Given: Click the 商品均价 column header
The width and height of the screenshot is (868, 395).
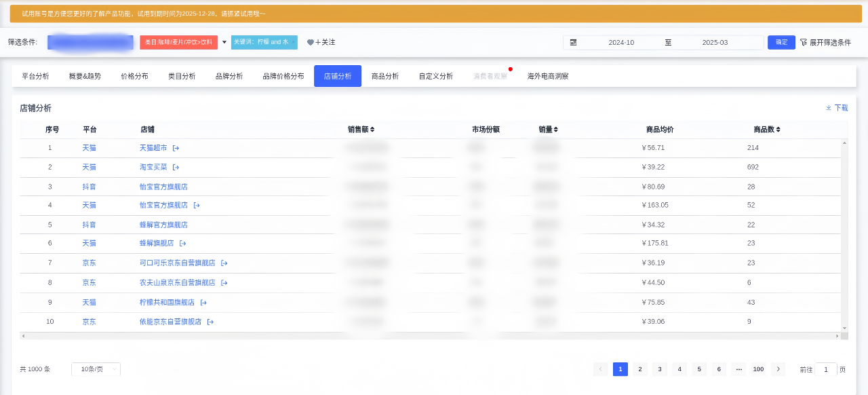Looking at the screenshot, I should (660, 129).
